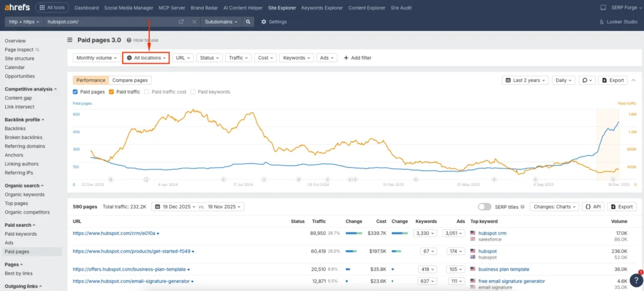Click the search magnifier button
The image size is (644, 291).
(x=248, y=21)
